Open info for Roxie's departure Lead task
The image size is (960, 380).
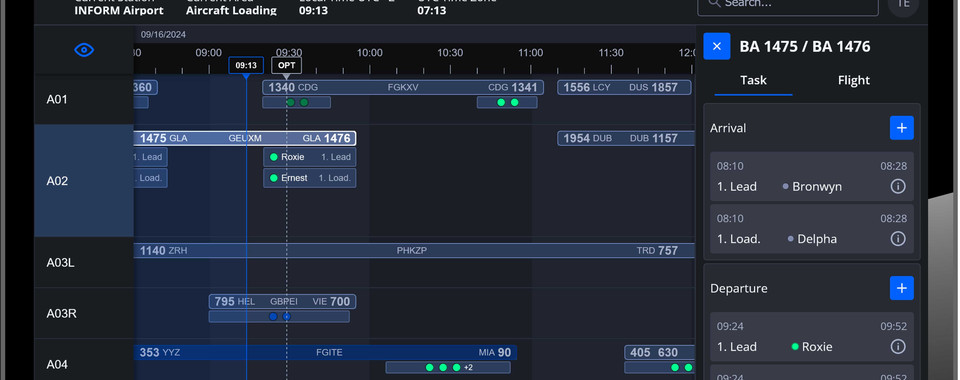tap(898, 347)
